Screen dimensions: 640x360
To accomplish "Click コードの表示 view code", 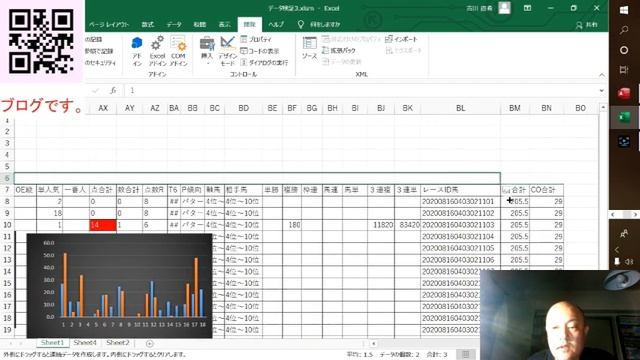I will click(260, 51).
